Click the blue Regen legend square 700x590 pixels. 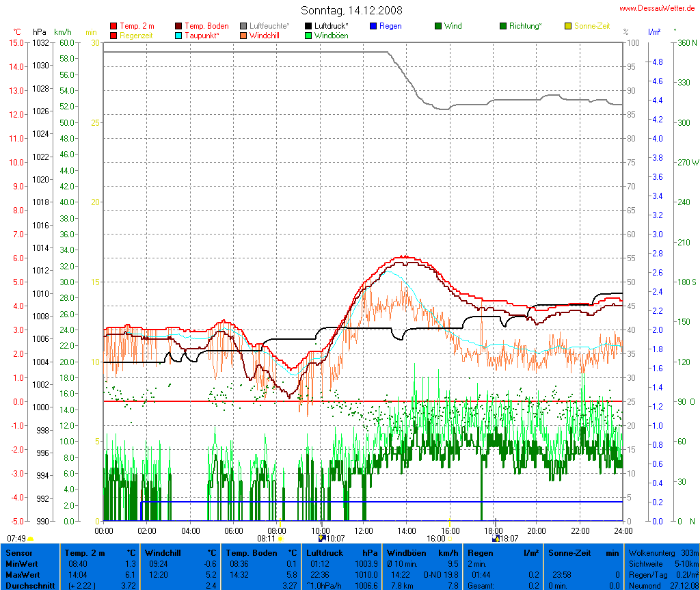tap(373, 26)
